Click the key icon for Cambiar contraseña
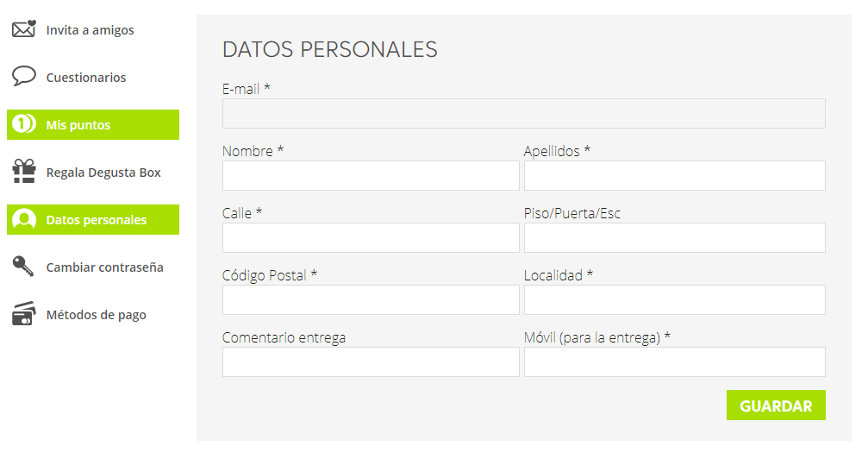This screenshot has height=459, width=868. coord(24,267)
